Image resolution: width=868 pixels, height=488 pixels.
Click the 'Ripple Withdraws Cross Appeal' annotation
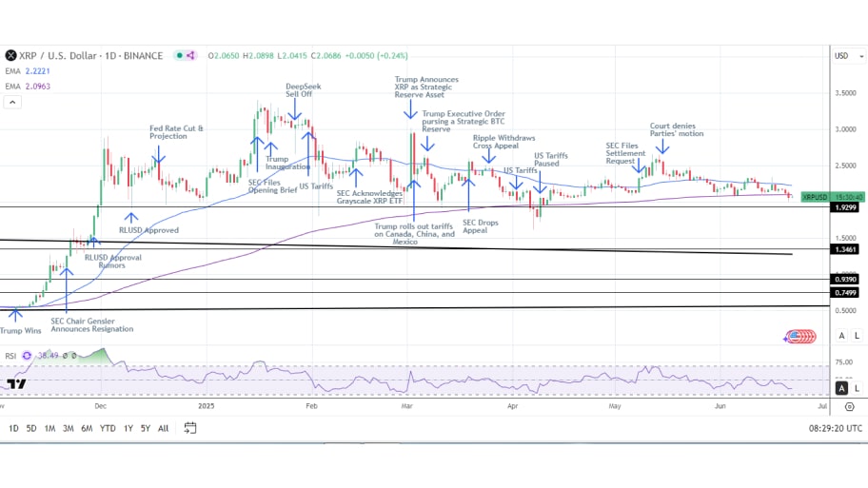503,142
